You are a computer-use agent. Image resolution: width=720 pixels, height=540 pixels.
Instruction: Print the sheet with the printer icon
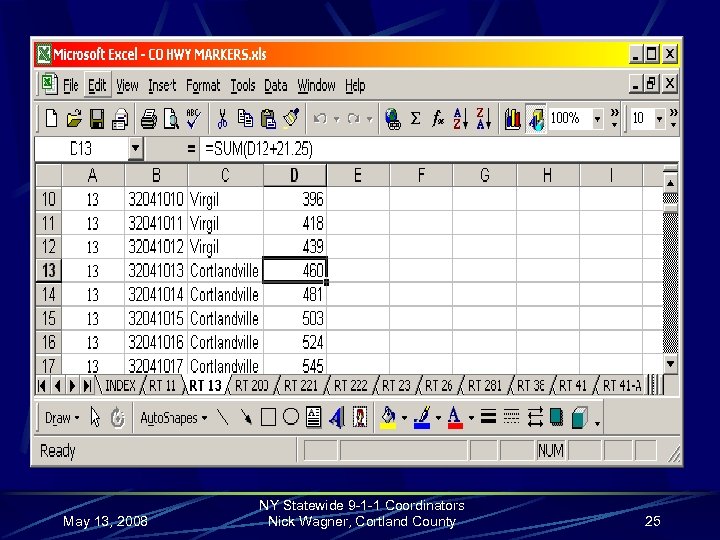point(148,119)
